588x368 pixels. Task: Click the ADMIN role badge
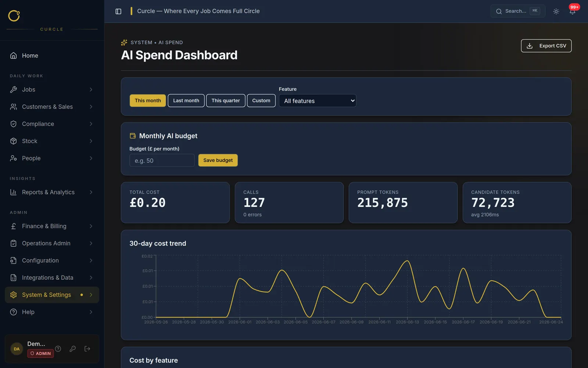click(x=40, y=353)
